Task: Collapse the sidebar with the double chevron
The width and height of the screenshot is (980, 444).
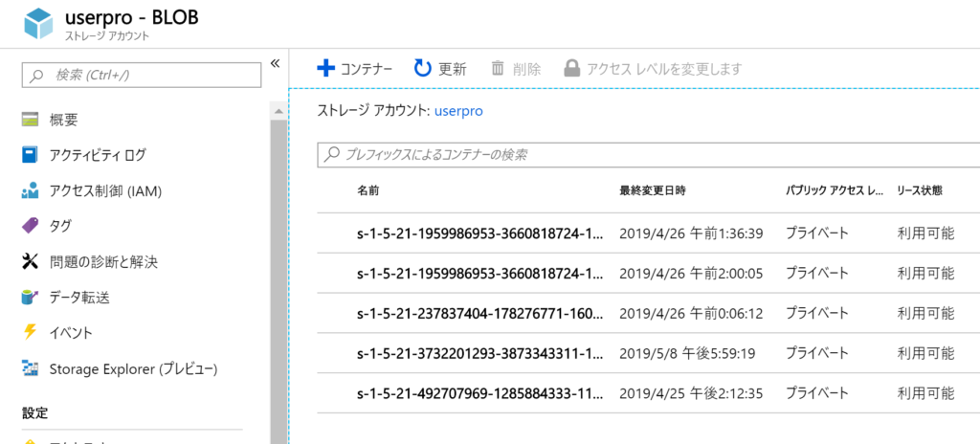Action: click(x=275, y=63)
